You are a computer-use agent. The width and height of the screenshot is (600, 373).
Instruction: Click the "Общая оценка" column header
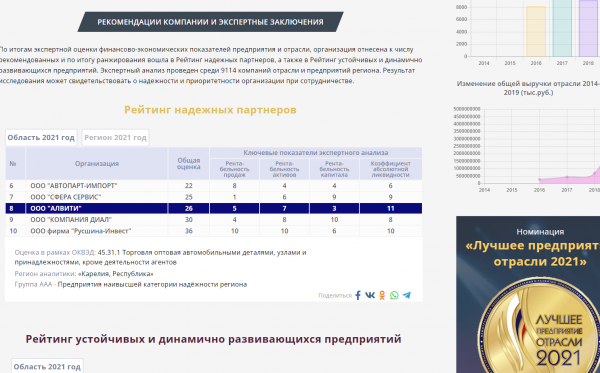coord(189,163)
